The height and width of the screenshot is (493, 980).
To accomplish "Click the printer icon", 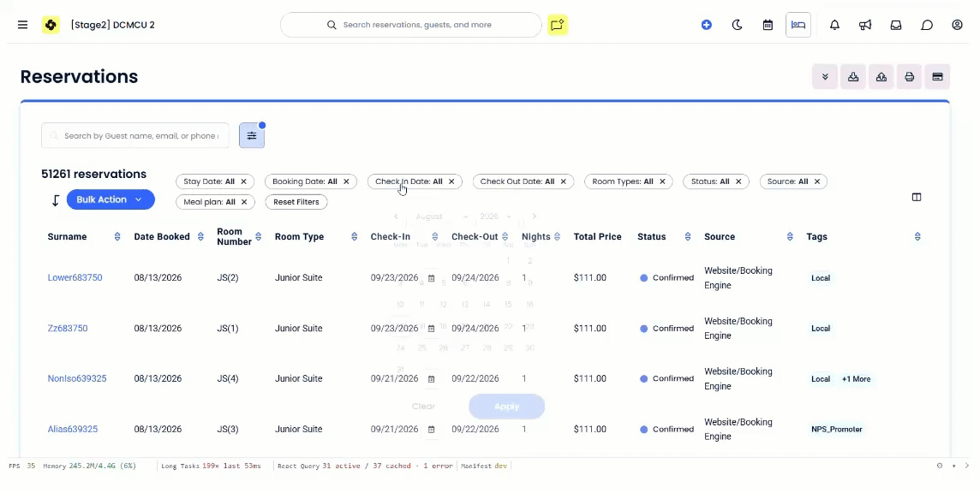I will coord(910,77).
